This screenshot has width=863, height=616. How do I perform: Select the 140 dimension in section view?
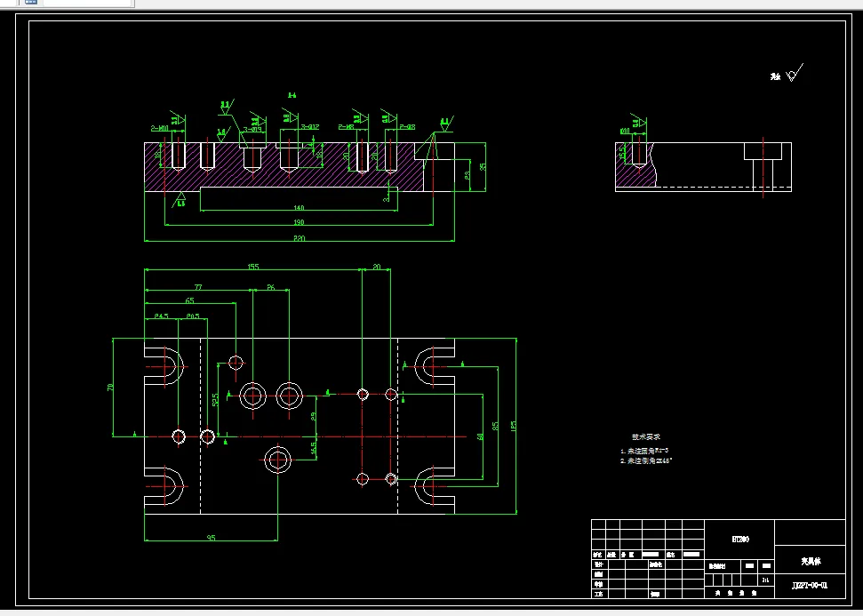(299, 207)
